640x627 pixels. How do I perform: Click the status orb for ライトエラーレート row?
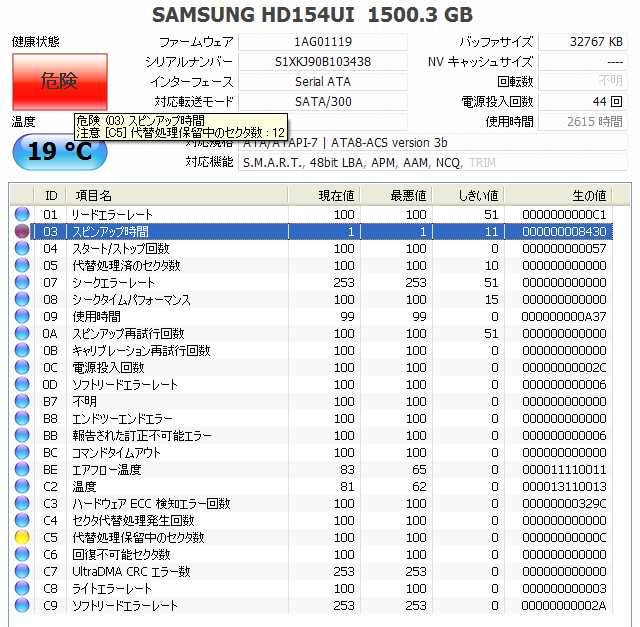pyautogui.click(x=22, y=589)
